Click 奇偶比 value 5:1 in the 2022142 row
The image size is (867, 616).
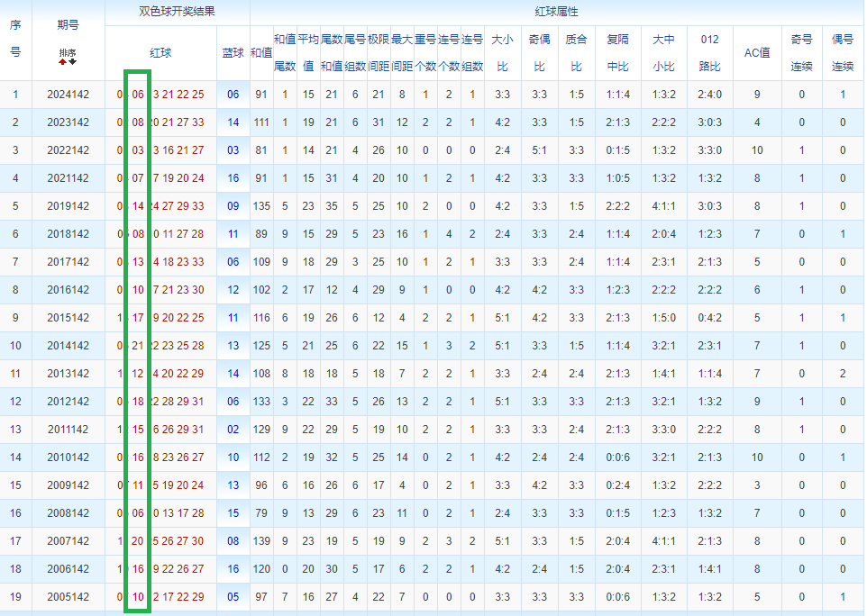pos(539,150)
